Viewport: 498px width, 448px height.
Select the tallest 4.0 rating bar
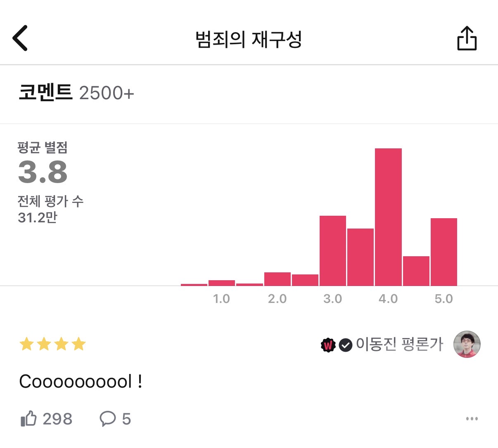(388, 217)
